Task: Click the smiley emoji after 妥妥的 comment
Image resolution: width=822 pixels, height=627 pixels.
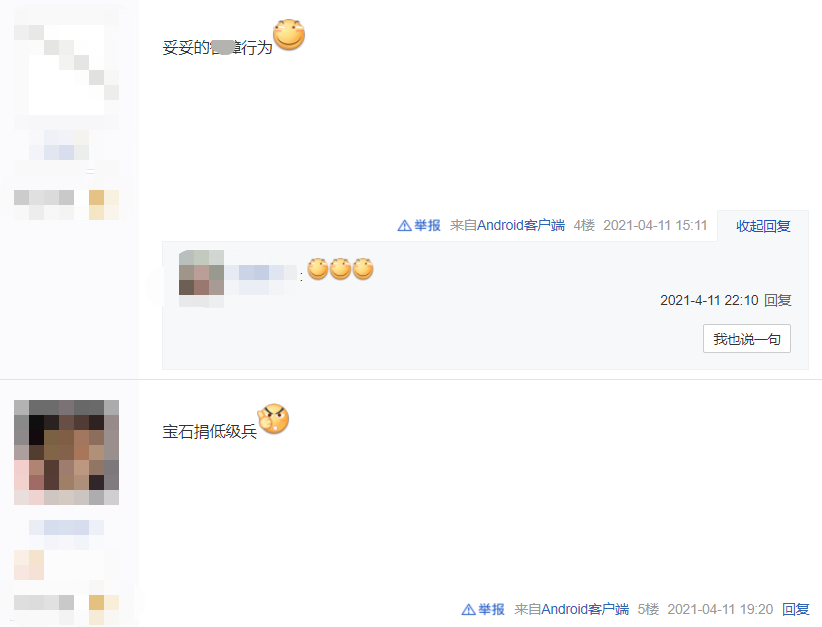Action: 289,35
